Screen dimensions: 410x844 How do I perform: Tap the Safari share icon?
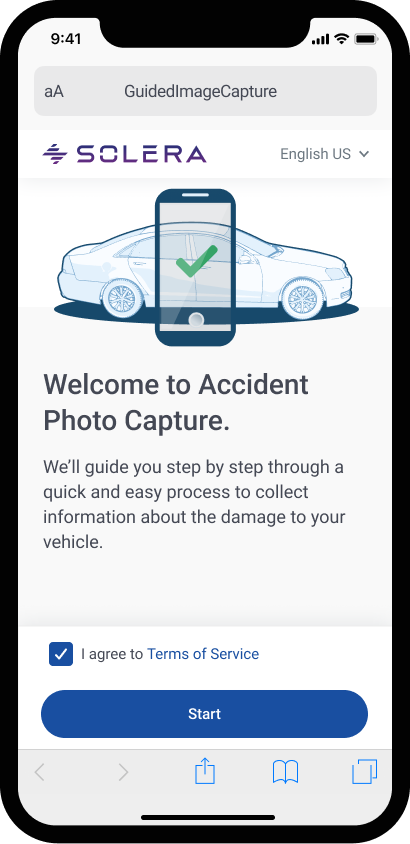point(204,771)
